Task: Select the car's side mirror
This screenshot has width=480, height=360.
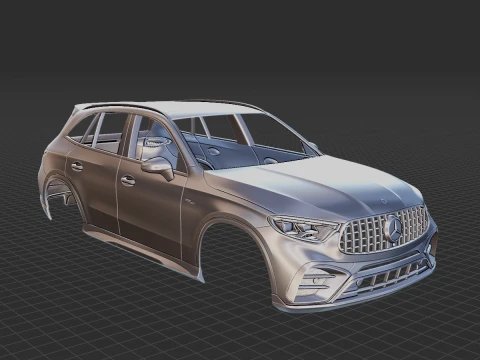Action: point(158,168)
